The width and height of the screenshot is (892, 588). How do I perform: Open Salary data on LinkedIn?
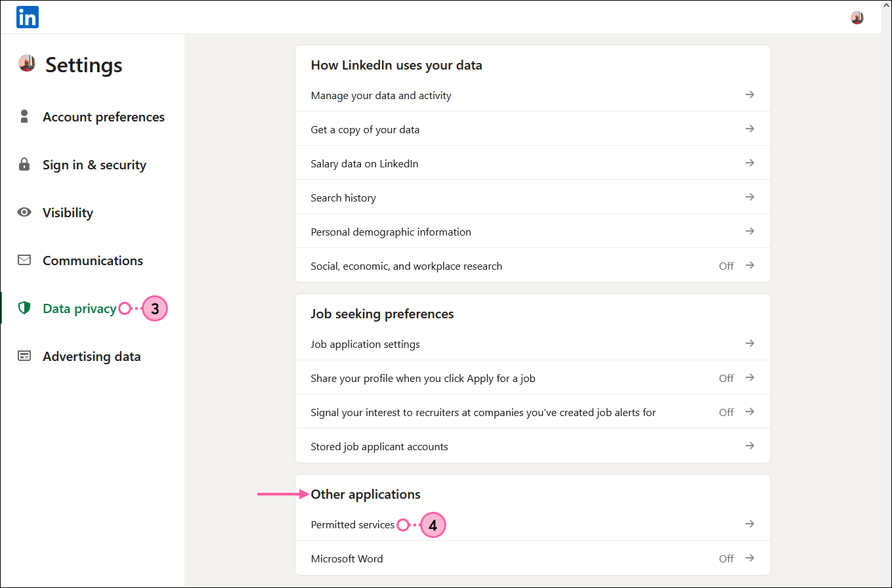pyautogui.click(x=533, y=163)
